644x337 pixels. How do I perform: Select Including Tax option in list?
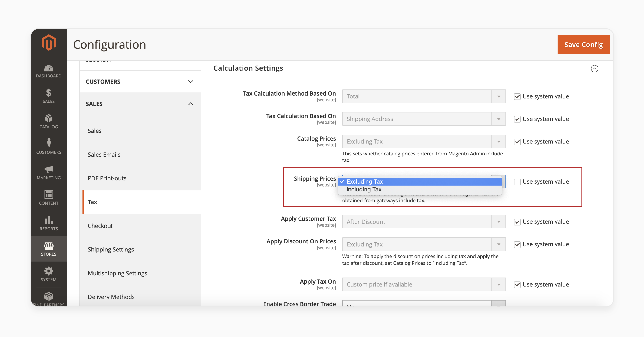(420, 190)
